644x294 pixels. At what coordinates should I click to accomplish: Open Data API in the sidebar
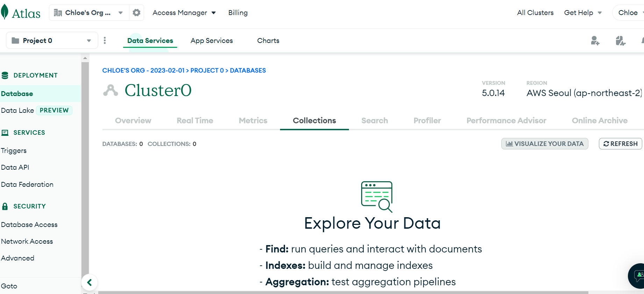[15, 167]
